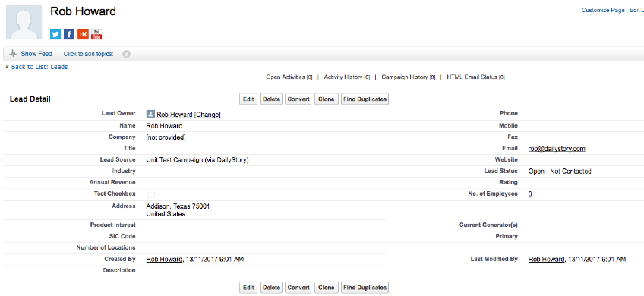Jump to Campaign History section
The height and width of the screenshot is (296, 644).
[409, 77]
